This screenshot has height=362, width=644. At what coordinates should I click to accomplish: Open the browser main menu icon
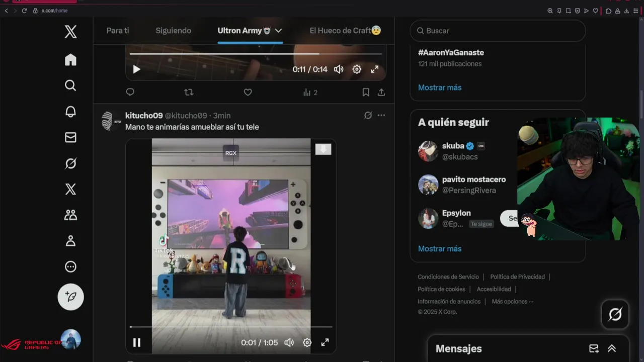pos(636,11)
